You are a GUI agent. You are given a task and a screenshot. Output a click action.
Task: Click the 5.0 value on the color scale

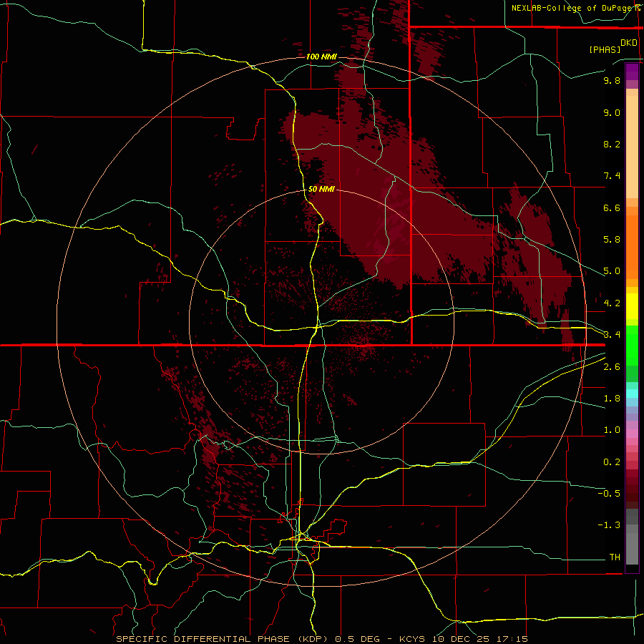point(612,271)
